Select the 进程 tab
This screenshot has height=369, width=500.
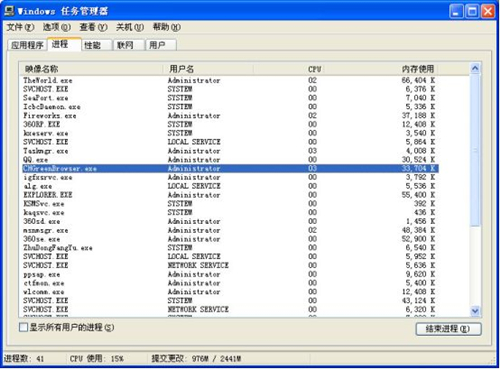[64, 44]
